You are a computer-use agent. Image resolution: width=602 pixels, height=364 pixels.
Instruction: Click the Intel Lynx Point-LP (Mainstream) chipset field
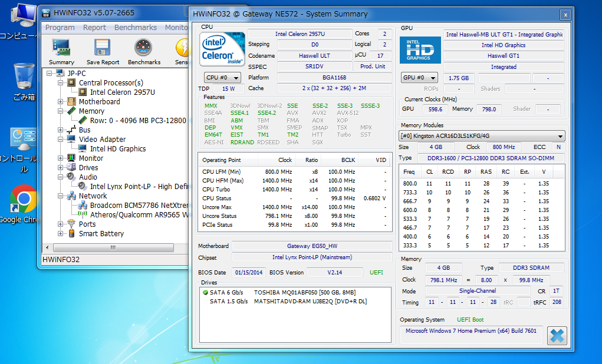(312, 257)
